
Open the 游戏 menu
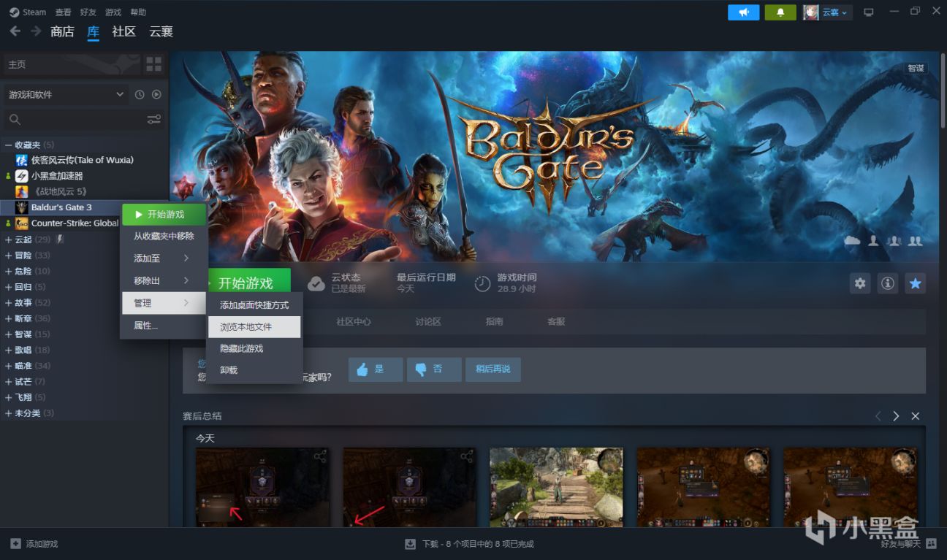click(113, 12)
